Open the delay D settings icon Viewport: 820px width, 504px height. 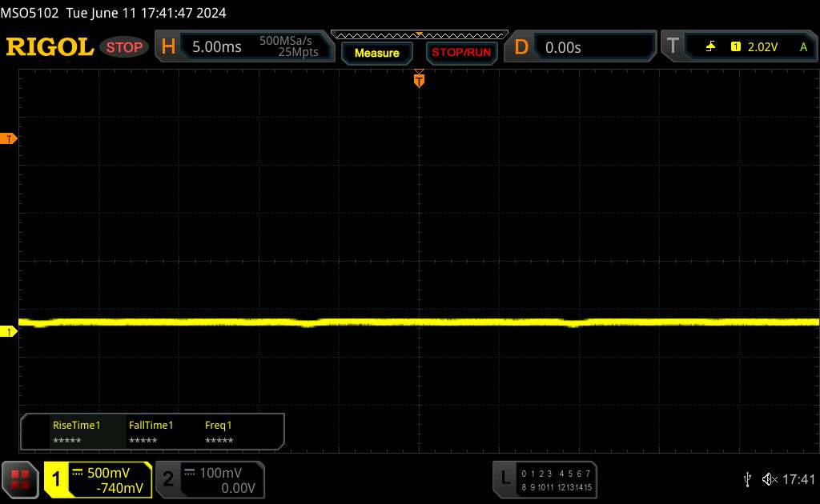coord(521,47)
